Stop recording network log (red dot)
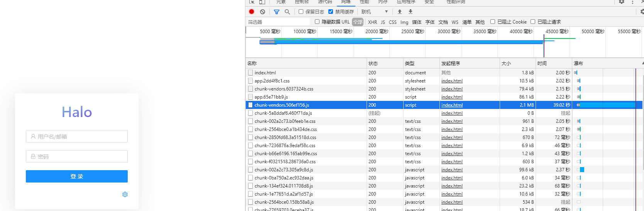The image size is (644, 211). [x=252, y=12]
